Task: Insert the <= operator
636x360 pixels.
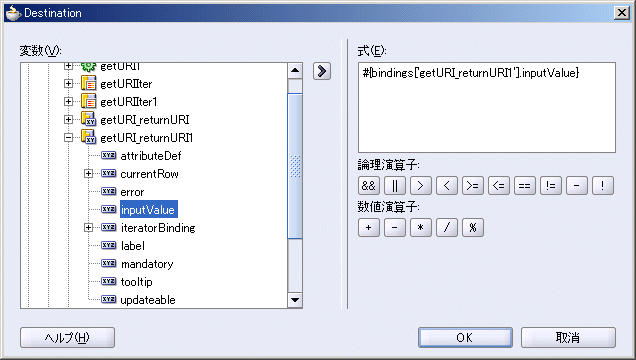Action: (498, 186)
